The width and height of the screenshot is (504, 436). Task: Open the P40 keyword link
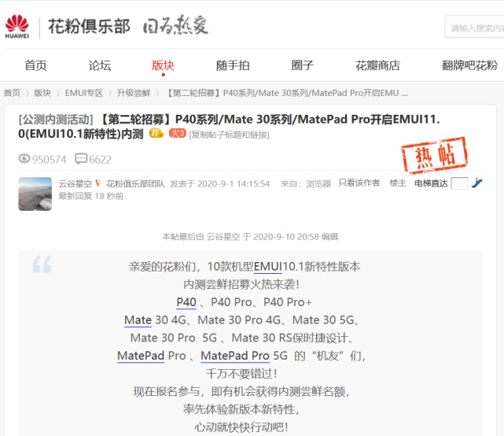(186, 302)
